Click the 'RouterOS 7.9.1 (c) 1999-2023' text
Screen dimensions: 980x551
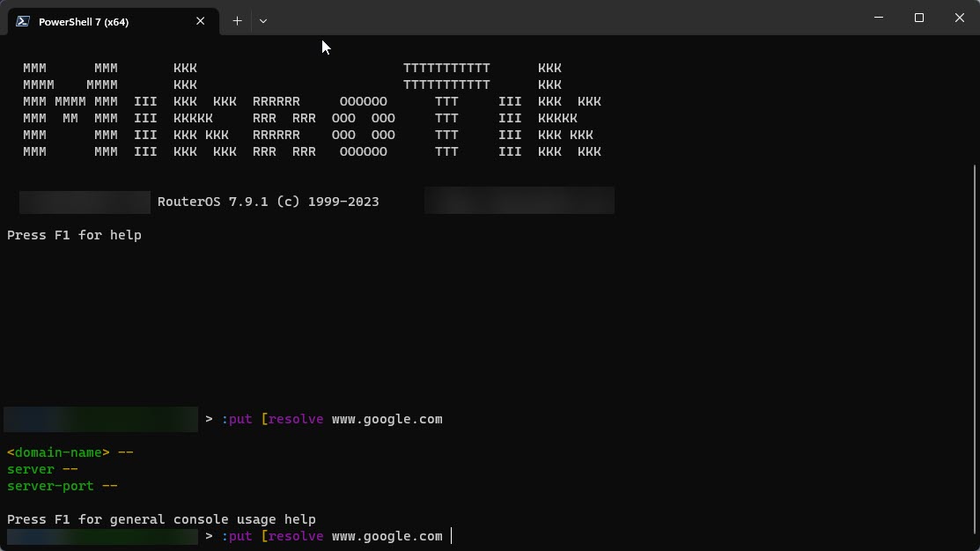point(269,202)
